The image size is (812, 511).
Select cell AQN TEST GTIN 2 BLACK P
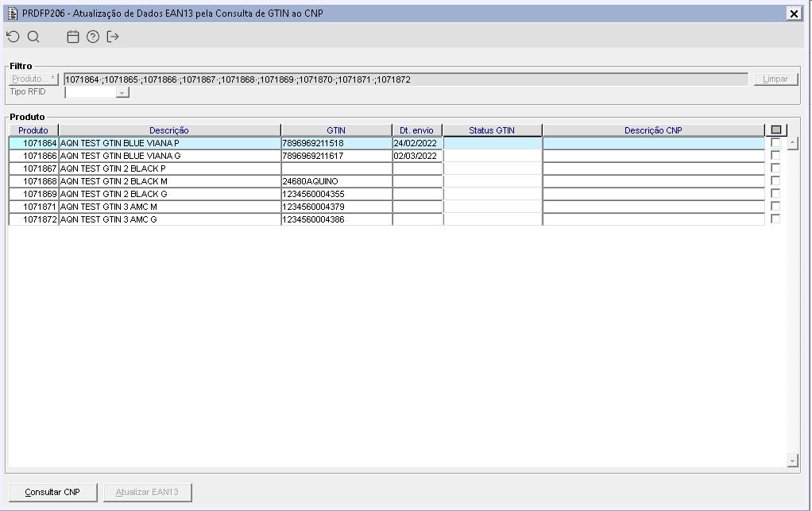(x=169, y=168)
